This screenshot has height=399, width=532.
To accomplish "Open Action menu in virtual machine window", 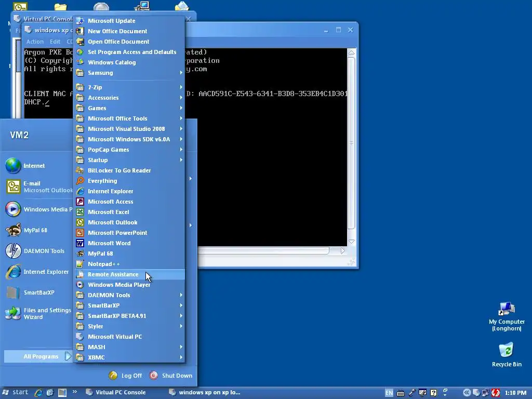I will click(x=35, y=42).
